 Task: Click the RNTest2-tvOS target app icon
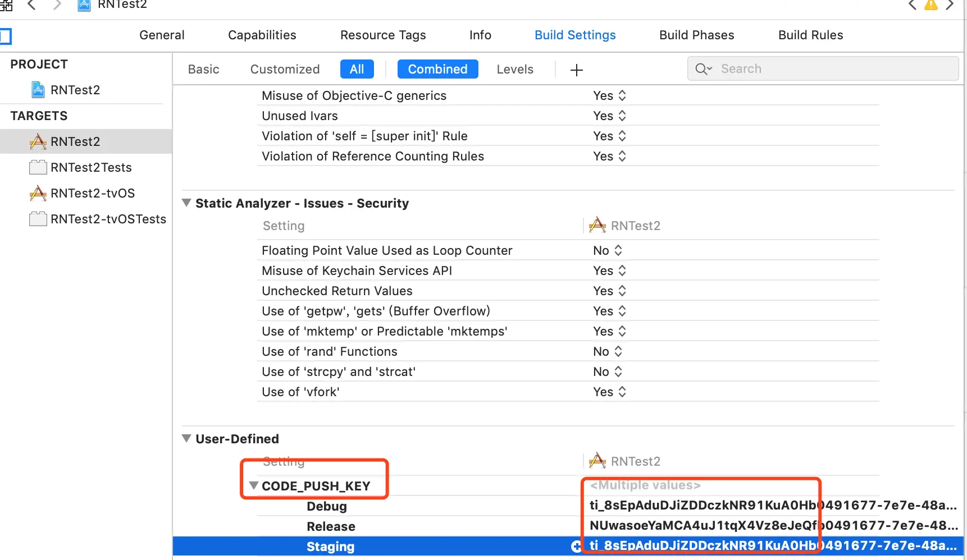pyautogui.click(x=38, y=193)
